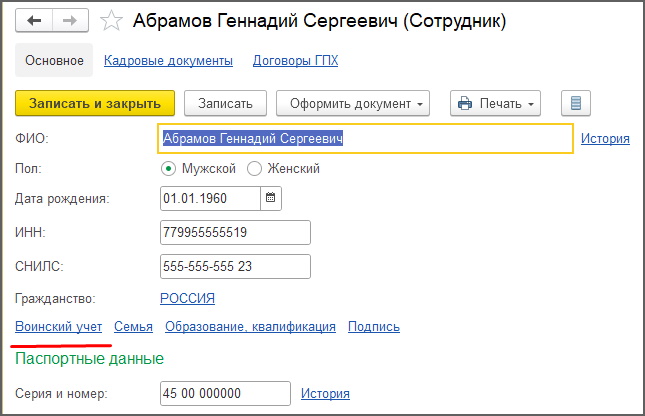Open the Кадровые документы tab

[x=168, y=61]
